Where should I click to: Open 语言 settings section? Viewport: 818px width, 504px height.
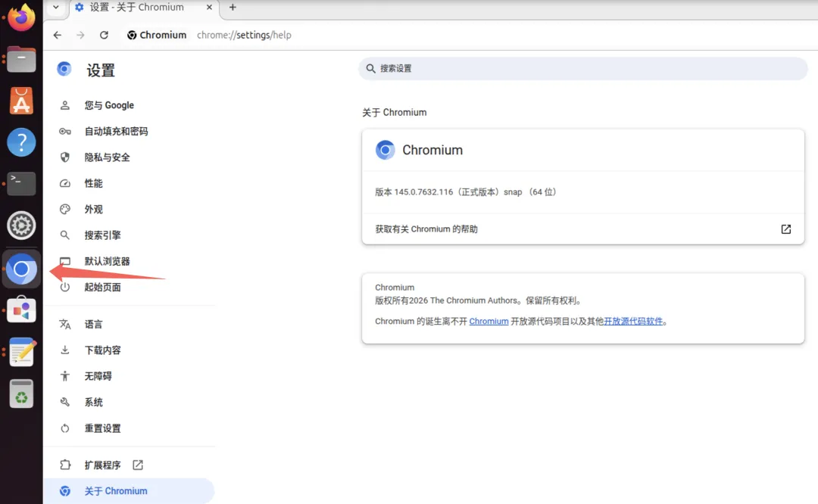tap(130, 324)
